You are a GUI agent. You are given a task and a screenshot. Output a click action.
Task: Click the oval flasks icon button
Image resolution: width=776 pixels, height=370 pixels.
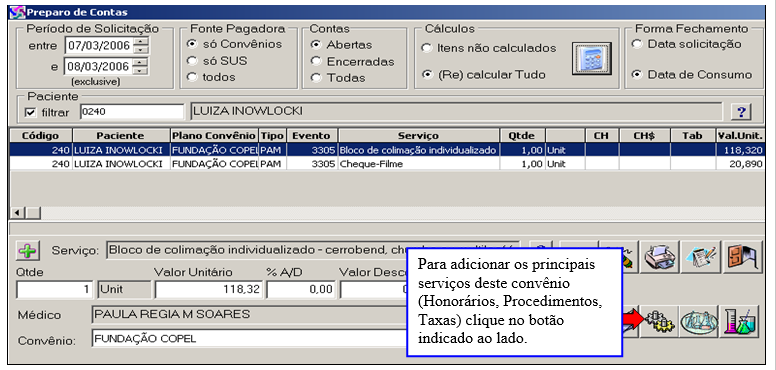click(x=699, y=322)
